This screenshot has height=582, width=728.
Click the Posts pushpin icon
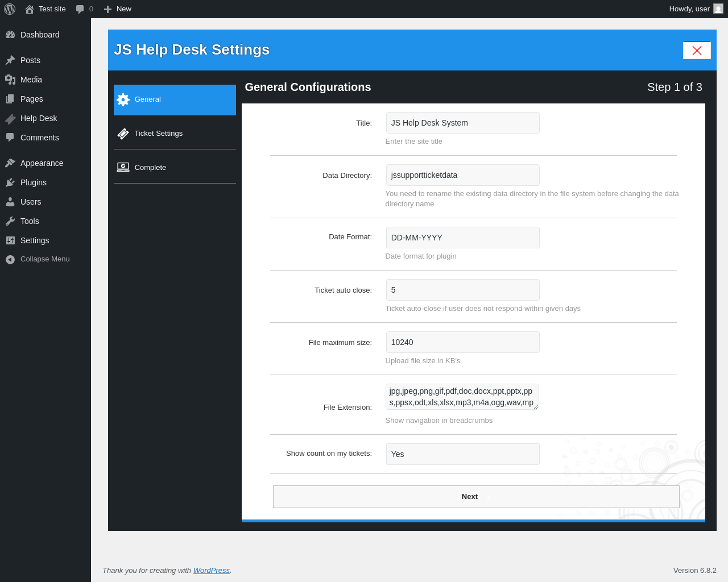[10, 60]
